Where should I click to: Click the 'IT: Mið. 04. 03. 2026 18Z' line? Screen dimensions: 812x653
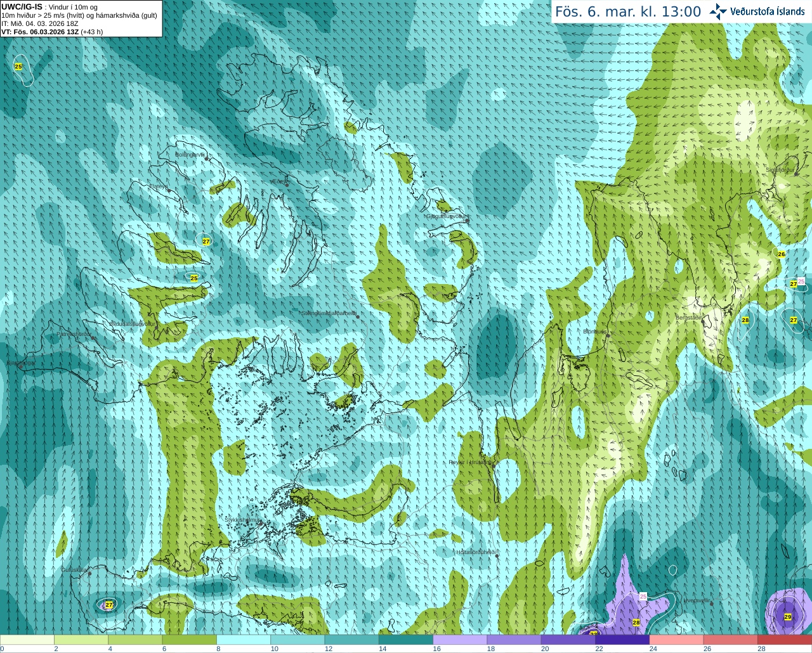[40, 23]
